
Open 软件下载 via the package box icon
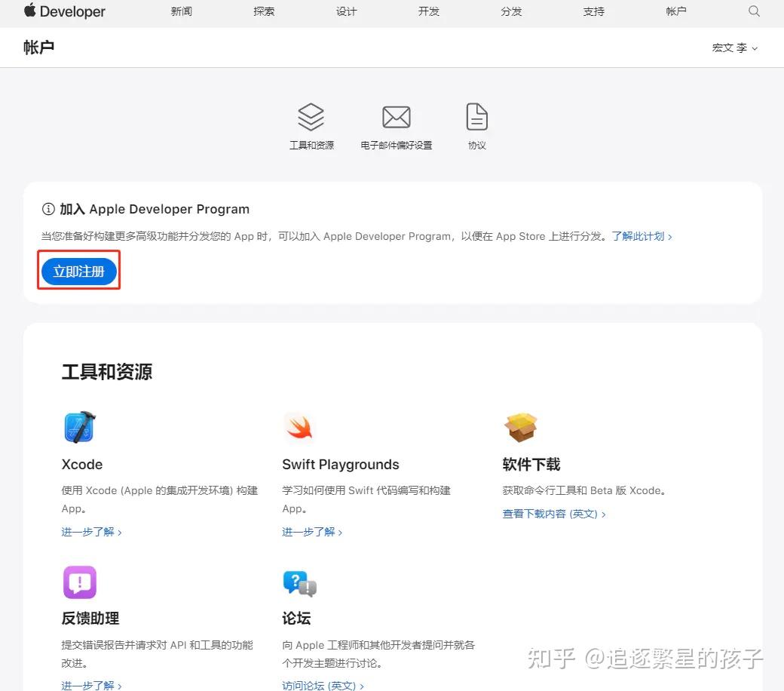tap(522, 426)
